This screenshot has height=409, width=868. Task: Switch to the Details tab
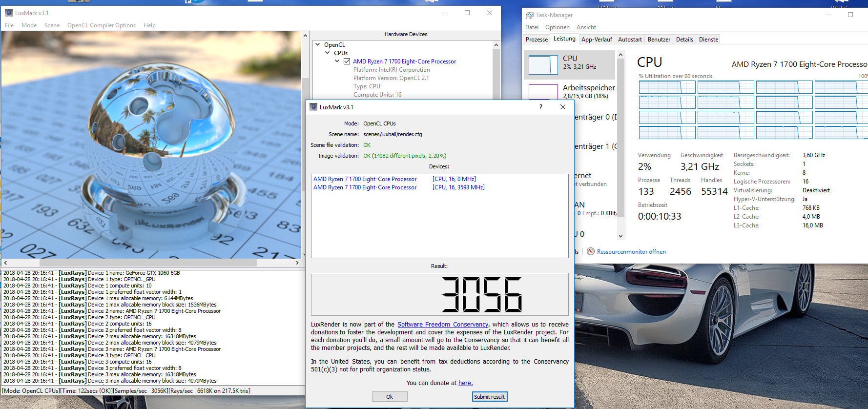684,40
